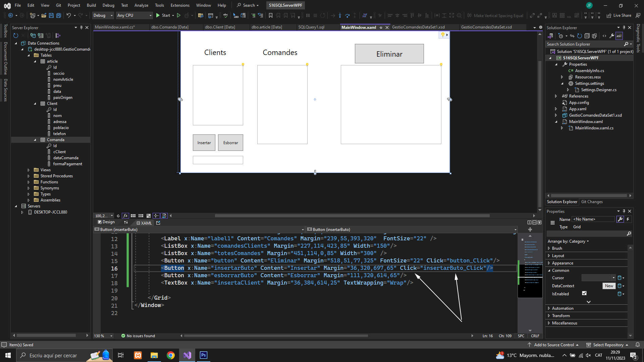The height and width of the screenshot is (362, 644).
Task: Click the Save All toolbar icon
Action: point(59,15)
